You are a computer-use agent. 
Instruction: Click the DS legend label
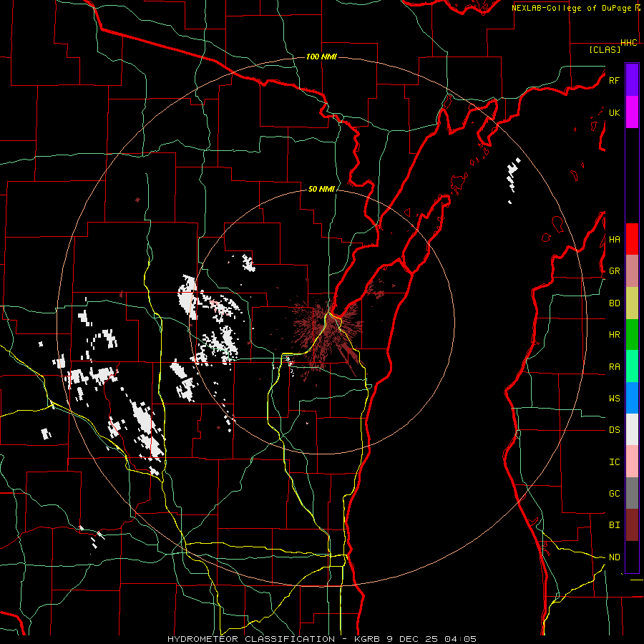pos(614,430)
